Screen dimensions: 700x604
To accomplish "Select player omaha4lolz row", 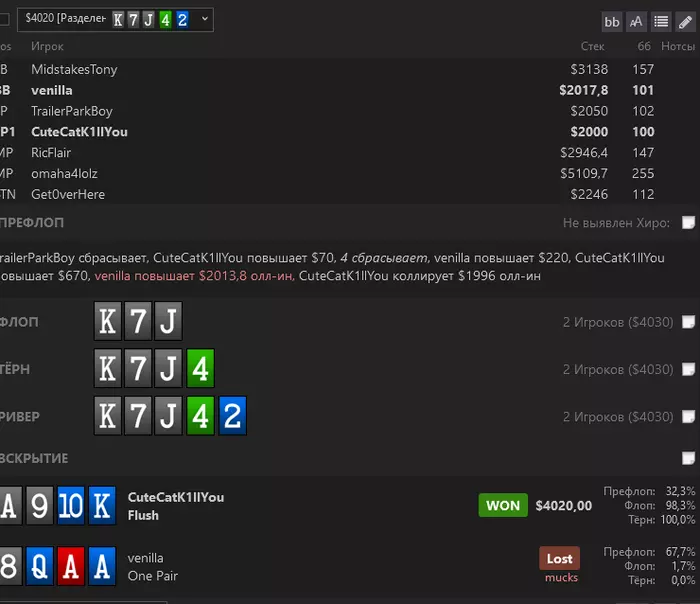I will (x=348, y=173).
